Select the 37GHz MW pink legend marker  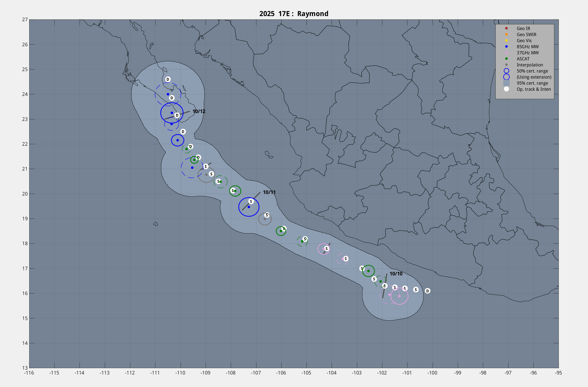(x=506, y=53)
